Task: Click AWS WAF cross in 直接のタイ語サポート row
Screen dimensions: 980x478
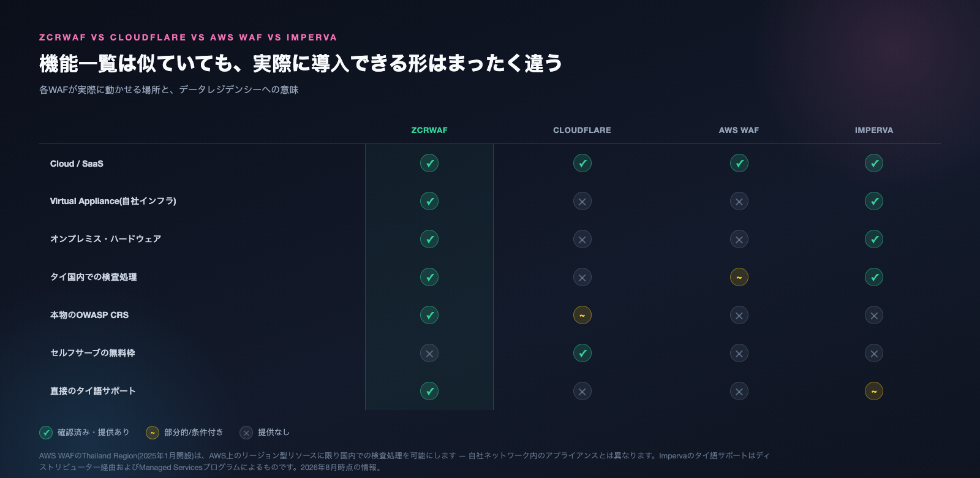Action: click(739, 392)
